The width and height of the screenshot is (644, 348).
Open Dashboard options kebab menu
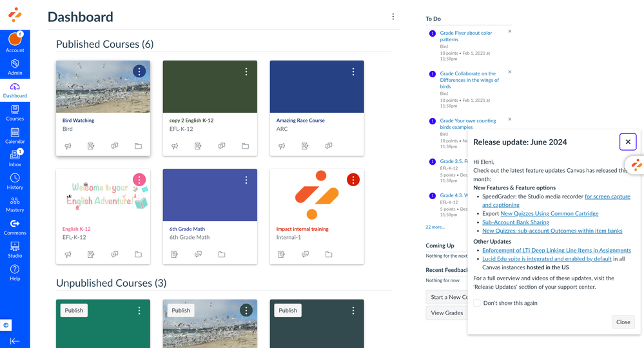393,16
